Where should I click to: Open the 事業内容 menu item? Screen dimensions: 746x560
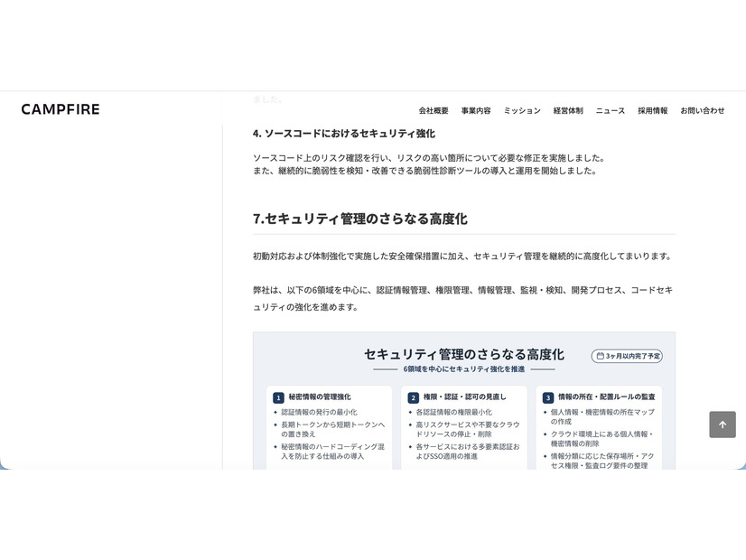(x=476, y=110)
